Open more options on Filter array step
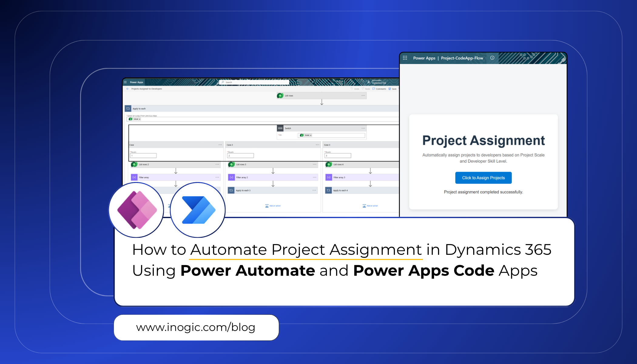Image resolution: width=637 pixels, height=364 pixels. [x=217, y=177]
